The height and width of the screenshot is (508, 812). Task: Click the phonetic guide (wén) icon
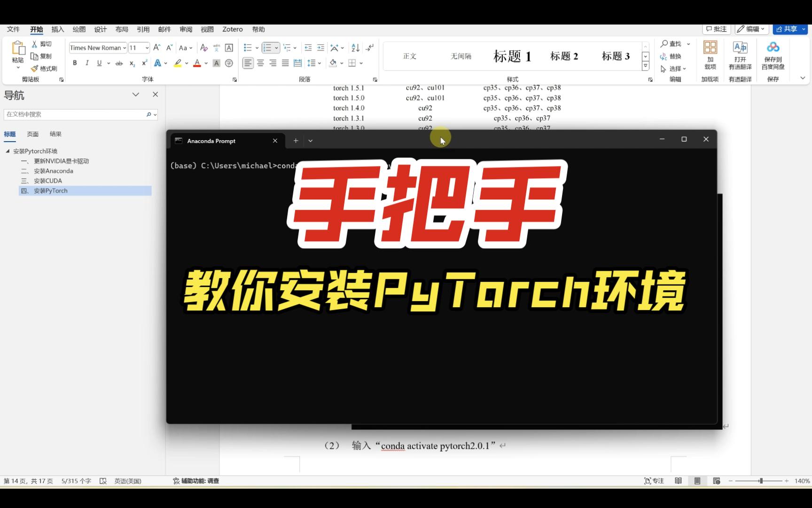click(x=217, y=48)
